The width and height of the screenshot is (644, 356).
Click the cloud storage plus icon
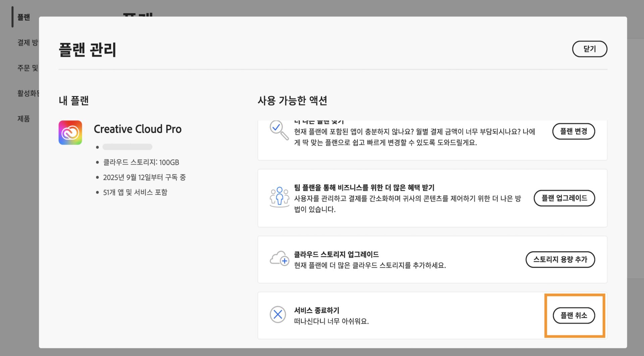click(279, 259)
